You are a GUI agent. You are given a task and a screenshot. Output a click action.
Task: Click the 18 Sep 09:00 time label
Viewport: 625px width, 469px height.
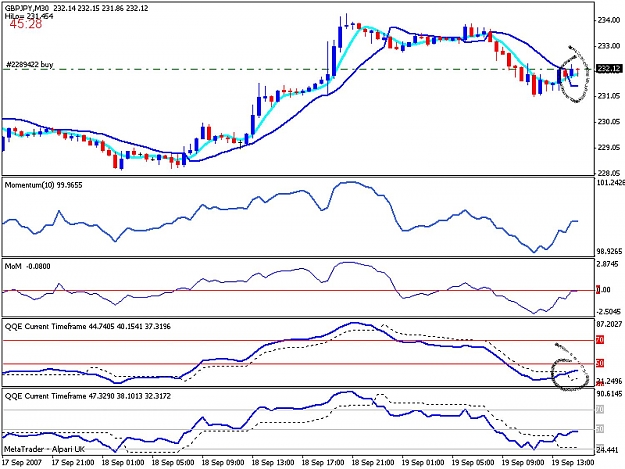pyautogui.click(x=223, y=463)
